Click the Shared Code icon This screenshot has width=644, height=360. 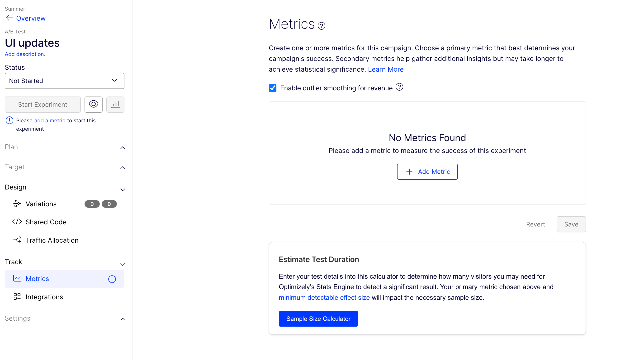pyautogui.click(x=17, y=222)
